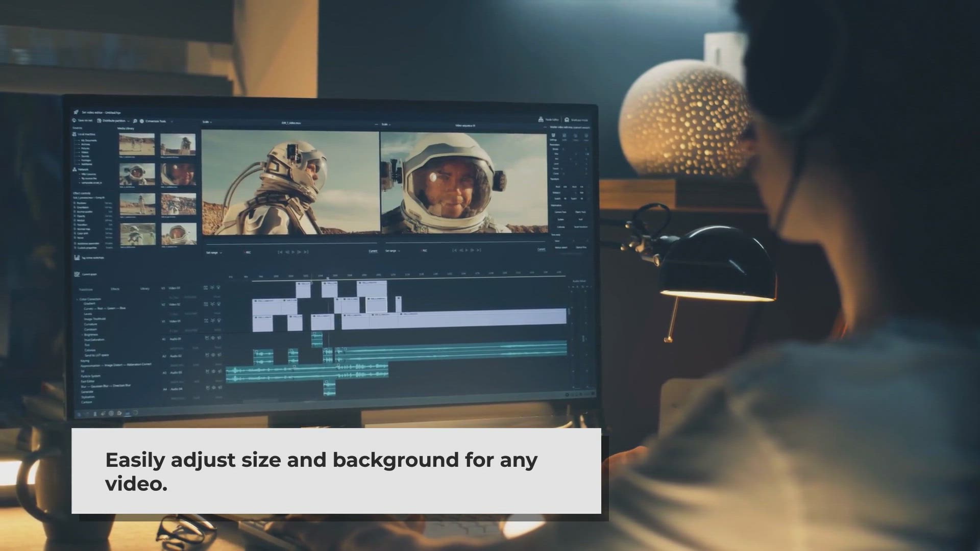This screenshot has height=551, width=980.
Task: Click the headphones icon on Audio 01 track
Action: click(x=207, y=338)
